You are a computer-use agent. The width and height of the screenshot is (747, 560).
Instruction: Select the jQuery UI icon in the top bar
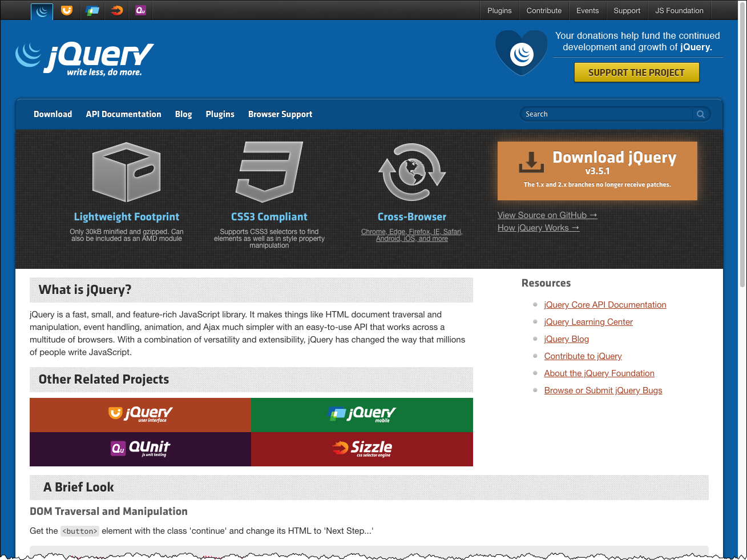coord(66,10)
